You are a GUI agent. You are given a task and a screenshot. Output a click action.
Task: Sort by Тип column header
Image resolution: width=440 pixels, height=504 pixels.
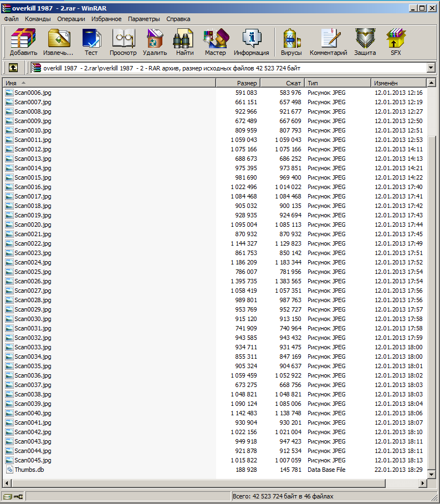pos(337,83)
